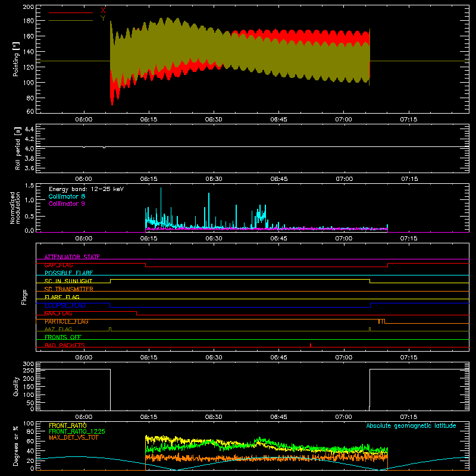Click the SC_TRANSMITTER flag label

pyautogui.click(x=68, y=289)
